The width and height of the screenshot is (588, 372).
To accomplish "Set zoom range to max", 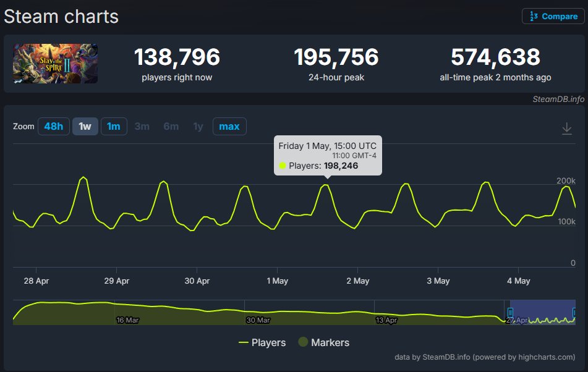I will coord(229,126).
